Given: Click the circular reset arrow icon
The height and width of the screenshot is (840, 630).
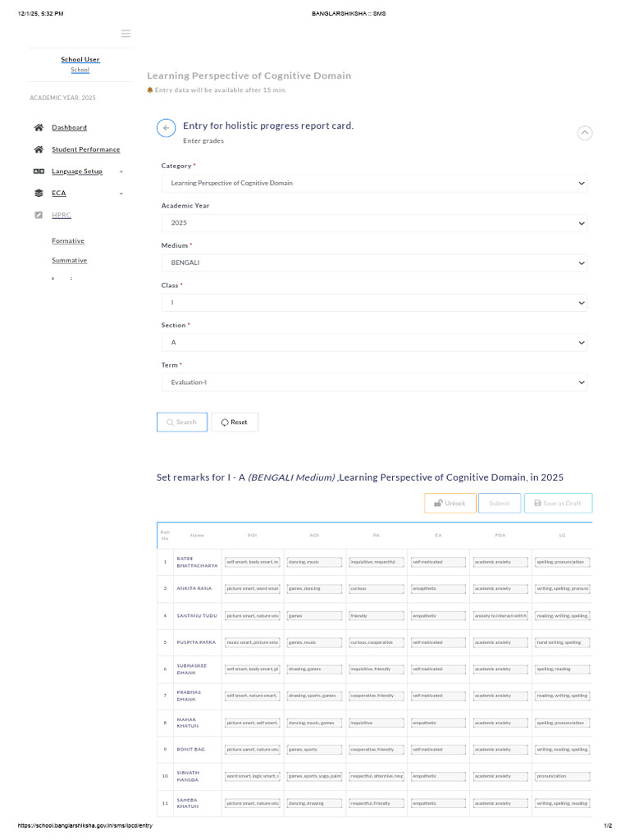Looking at the screenshot, I should (x=225, y=422).
